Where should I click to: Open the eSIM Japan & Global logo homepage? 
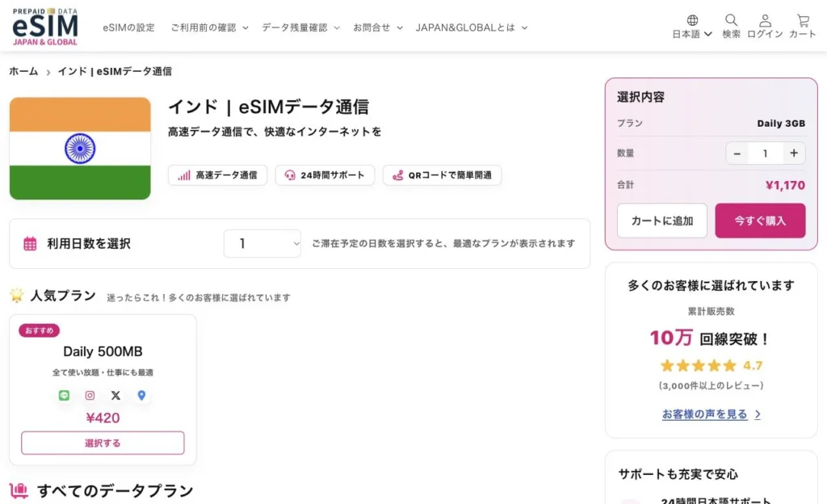pos(45,27)
